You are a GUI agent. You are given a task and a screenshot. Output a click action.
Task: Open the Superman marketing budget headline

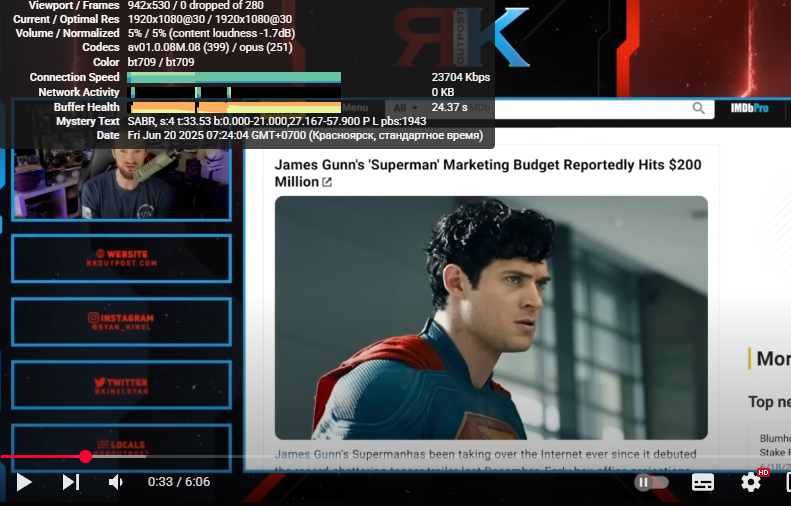(487, 173)
